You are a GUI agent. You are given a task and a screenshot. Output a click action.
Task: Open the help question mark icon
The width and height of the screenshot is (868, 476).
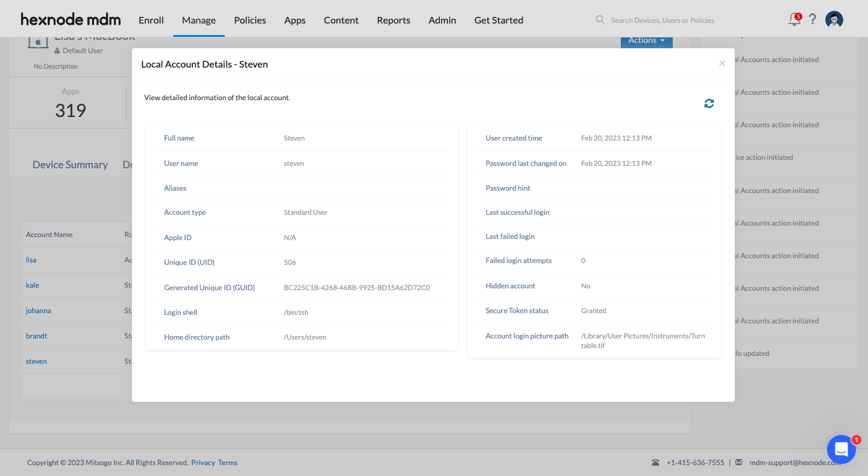[813, 19]
